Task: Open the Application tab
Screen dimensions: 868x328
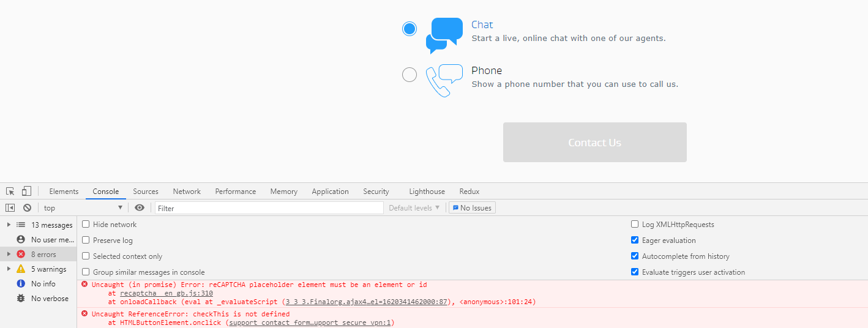Action: [330, 192]
